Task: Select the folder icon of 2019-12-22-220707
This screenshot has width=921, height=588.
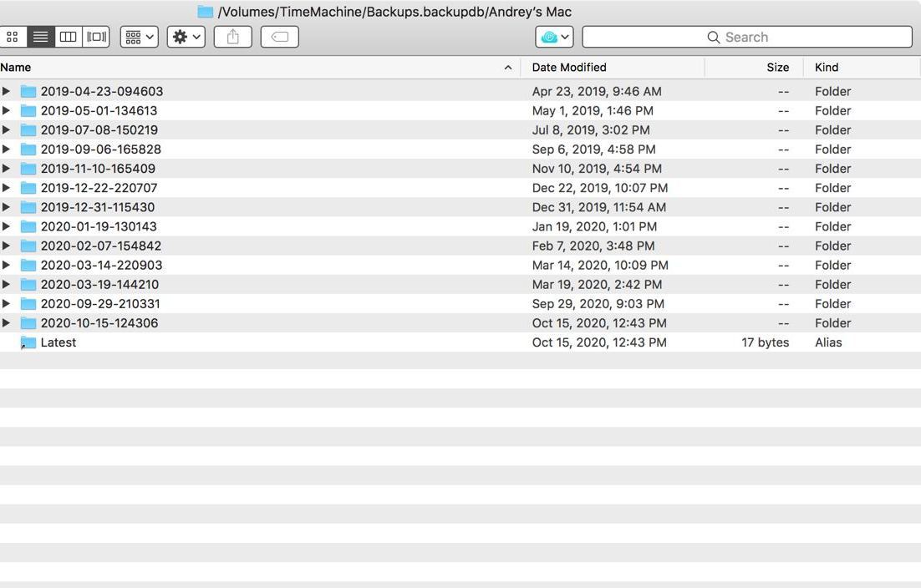Action: pos(28,188)
